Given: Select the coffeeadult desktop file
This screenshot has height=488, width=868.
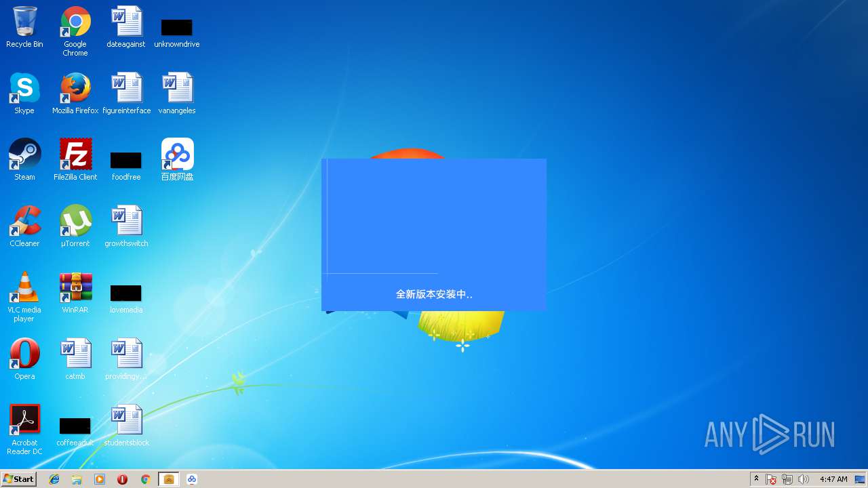Looking at the screenshot, I should (75, 432).
